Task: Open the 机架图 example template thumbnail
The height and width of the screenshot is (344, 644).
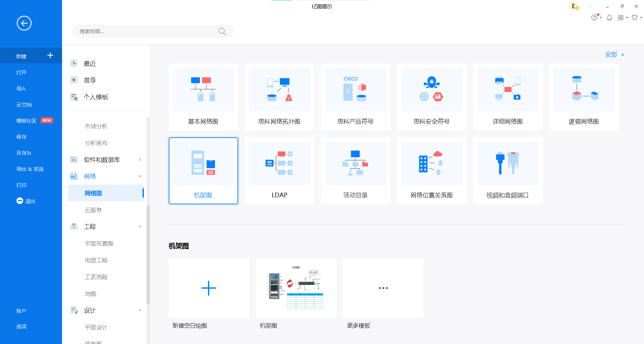Action: [x=296, y=288]
